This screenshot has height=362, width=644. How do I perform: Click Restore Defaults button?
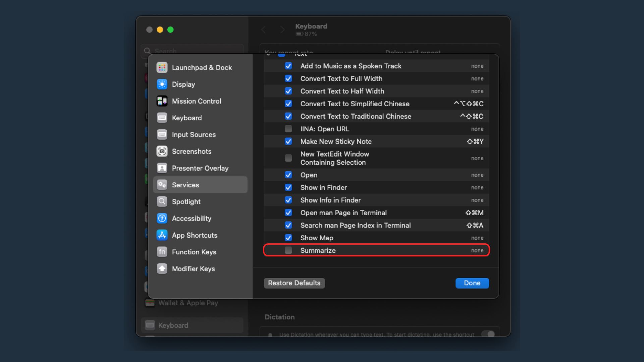click(294, 283)
